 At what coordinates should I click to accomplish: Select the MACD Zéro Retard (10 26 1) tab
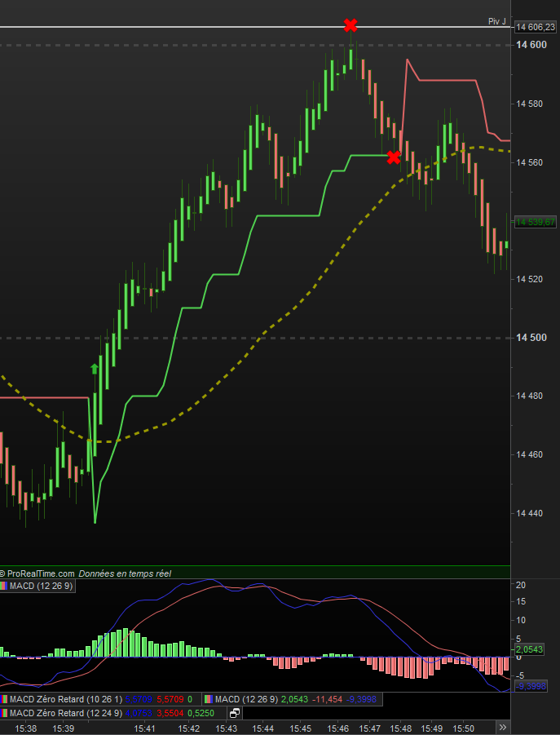tap(100, 699)
